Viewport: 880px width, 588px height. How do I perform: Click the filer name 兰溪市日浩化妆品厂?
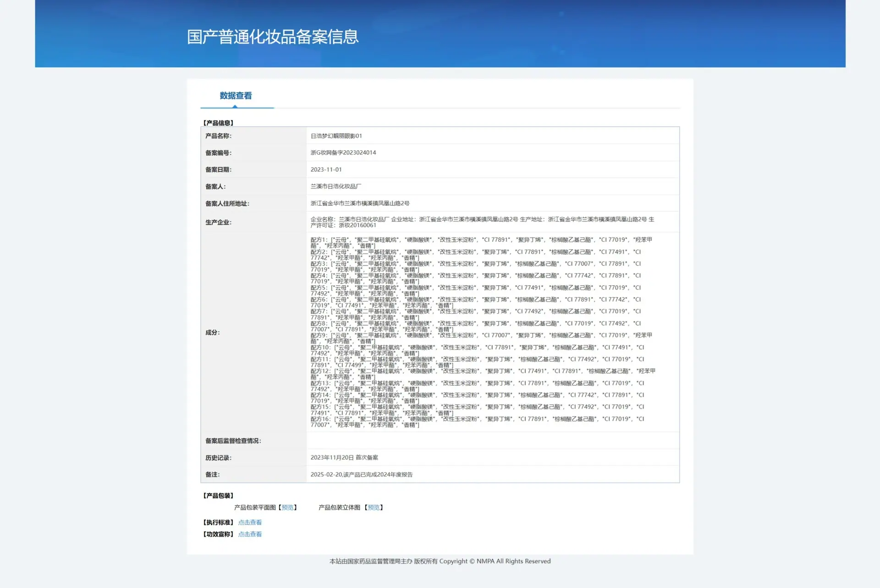tap(336, 186)
